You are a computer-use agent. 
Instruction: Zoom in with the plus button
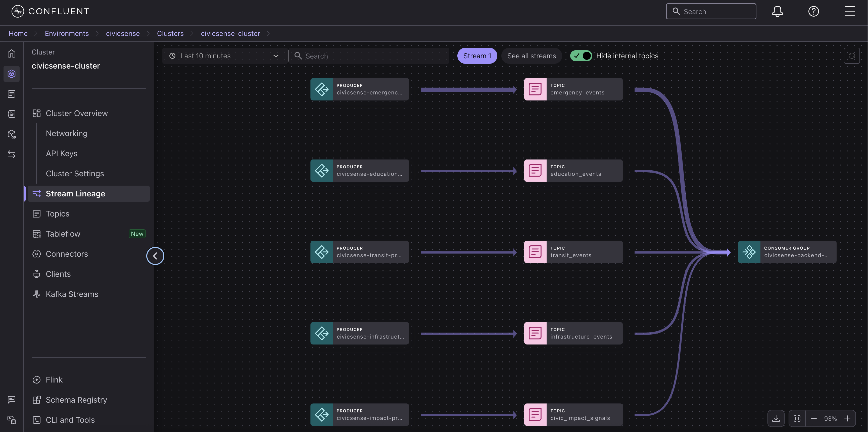click(847, 418)
